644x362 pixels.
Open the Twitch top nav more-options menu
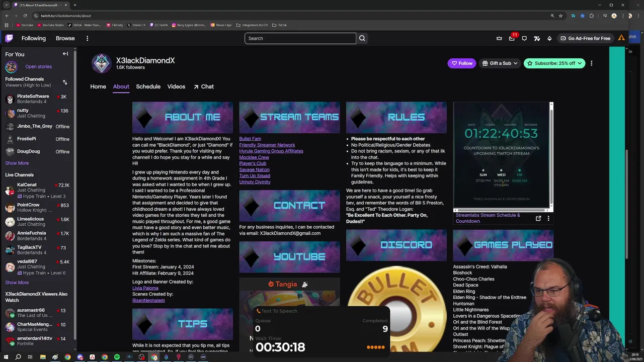pos(87,38)
